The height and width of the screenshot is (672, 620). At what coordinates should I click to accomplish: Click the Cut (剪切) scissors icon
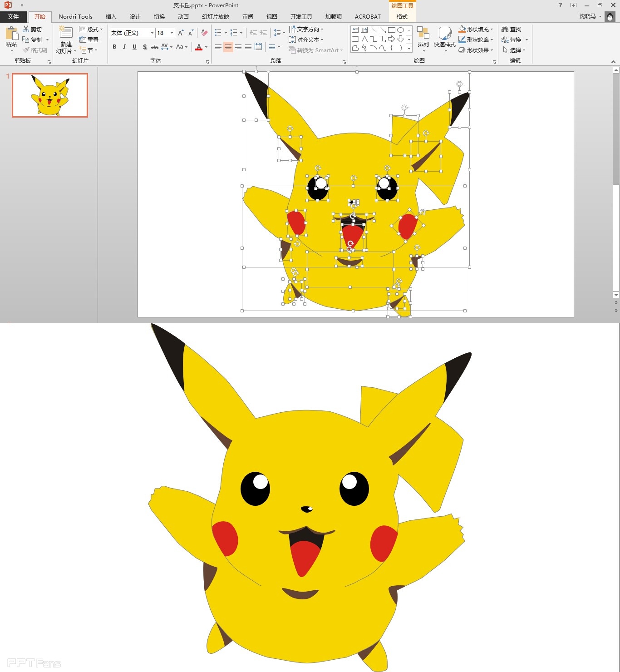coord(26,29)
